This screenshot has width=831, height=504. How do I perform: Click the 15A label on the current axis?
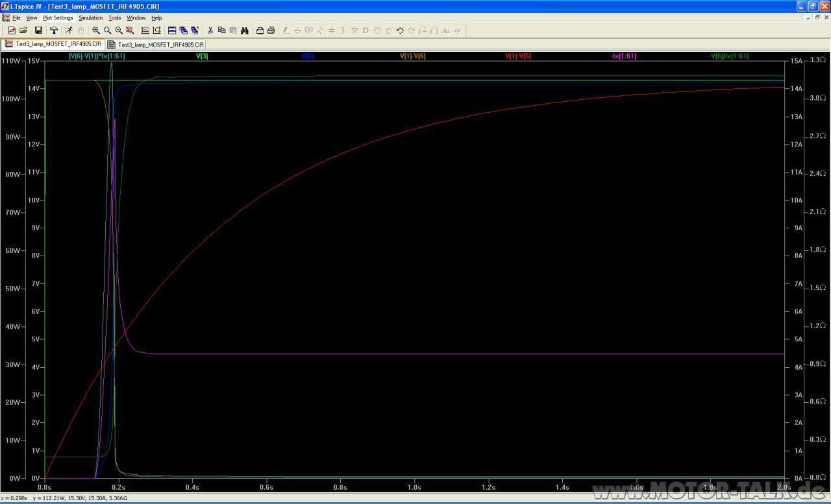pos(796,61)
